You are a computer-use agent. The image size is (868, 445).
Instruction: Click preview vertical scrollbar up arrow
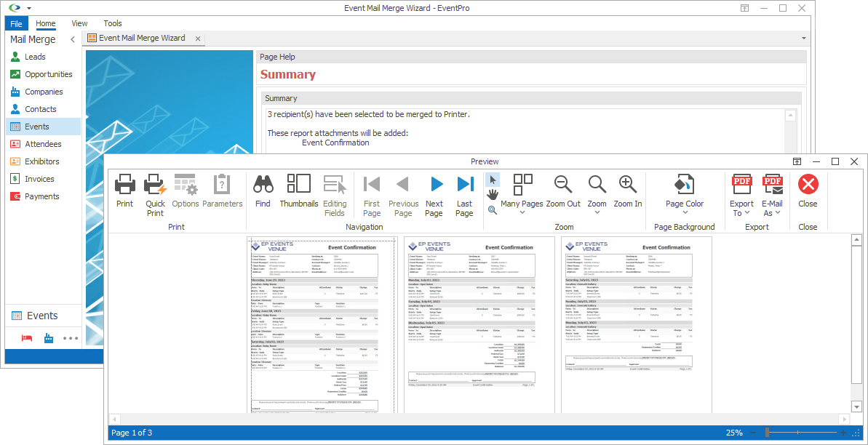[856, 240]
